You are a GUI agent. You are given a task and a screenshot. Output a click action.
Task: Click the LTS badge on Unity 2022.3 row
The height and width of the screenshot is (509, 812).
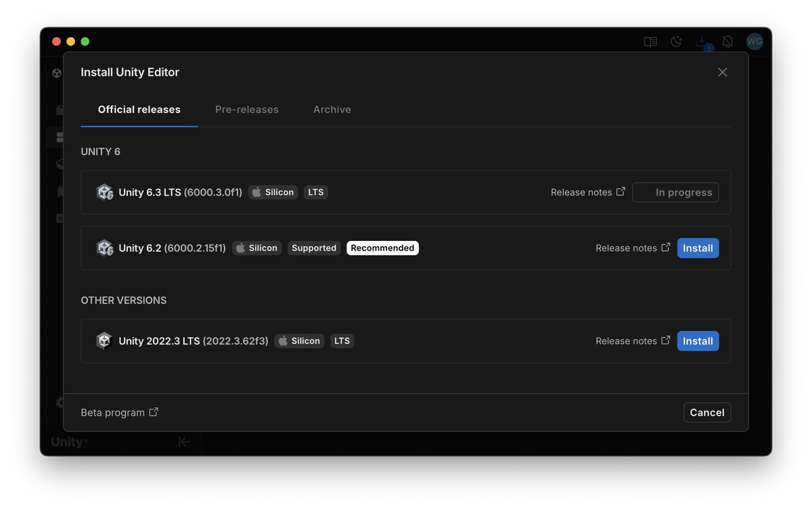(x=342, y=340)
